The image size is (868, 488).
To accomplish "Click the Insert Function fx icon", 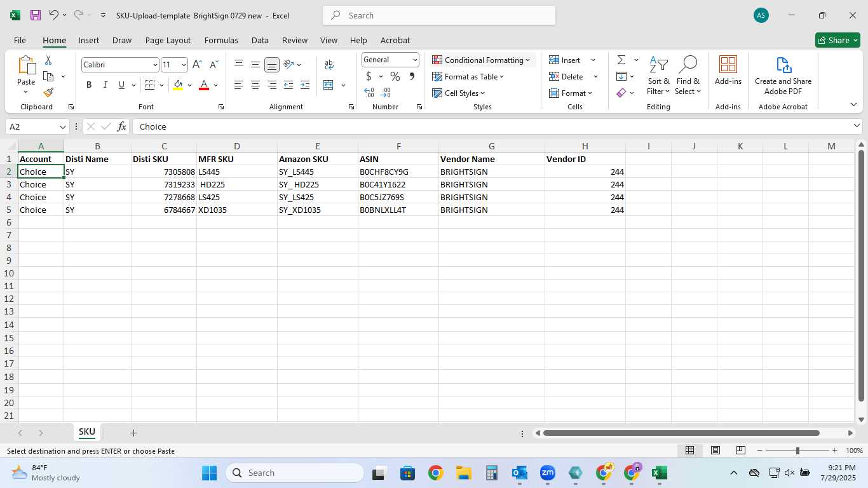I will click(121, 126).
